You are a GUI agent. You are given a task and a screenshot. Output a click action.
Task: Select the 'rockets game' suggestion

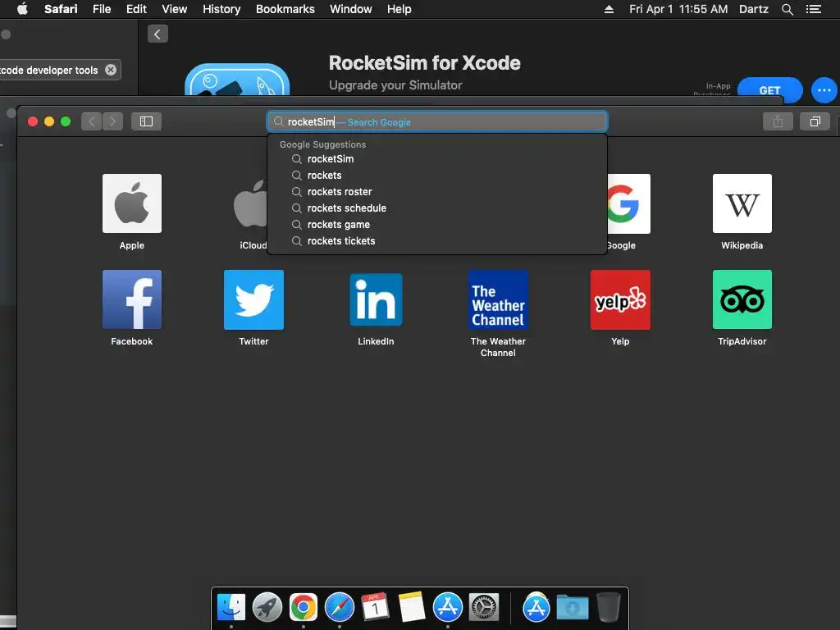click(437, 225)
